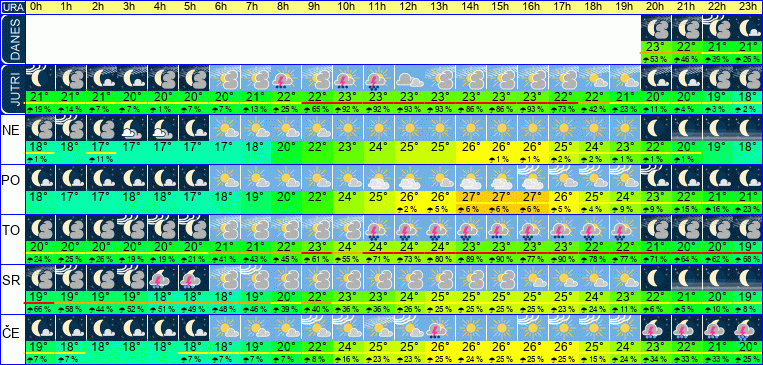Click the 26° temperature at NE 15h
The height and width of the screenshot is (365, 763).
point(502,147)
